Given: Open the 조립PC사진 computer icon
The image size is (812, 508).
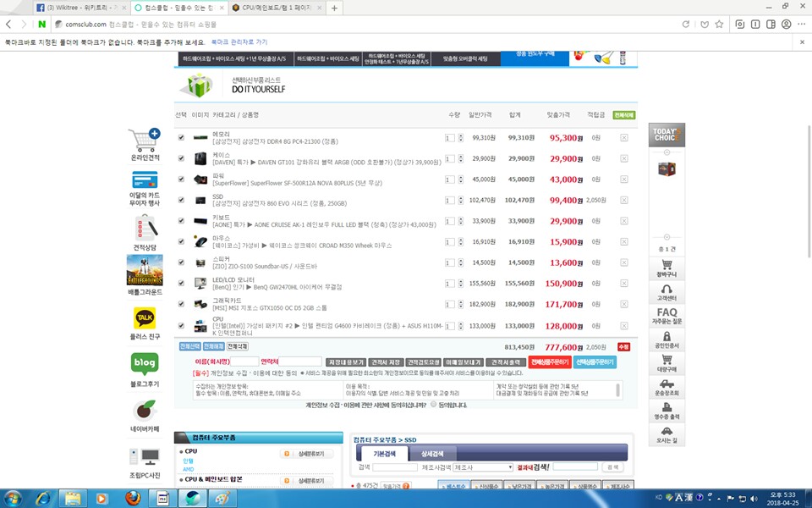Looking at the screenshot, I should point(145,458).
